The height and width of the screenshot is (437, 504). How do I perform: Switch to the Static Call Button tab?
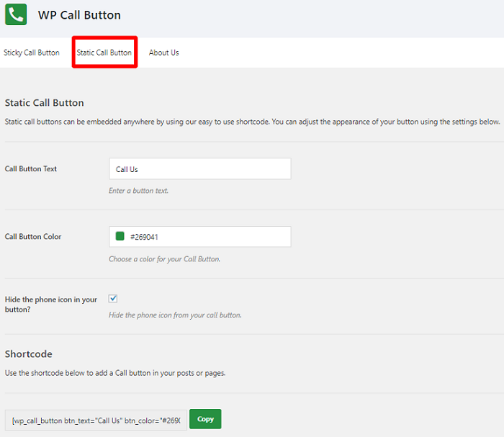pos(104,53)
